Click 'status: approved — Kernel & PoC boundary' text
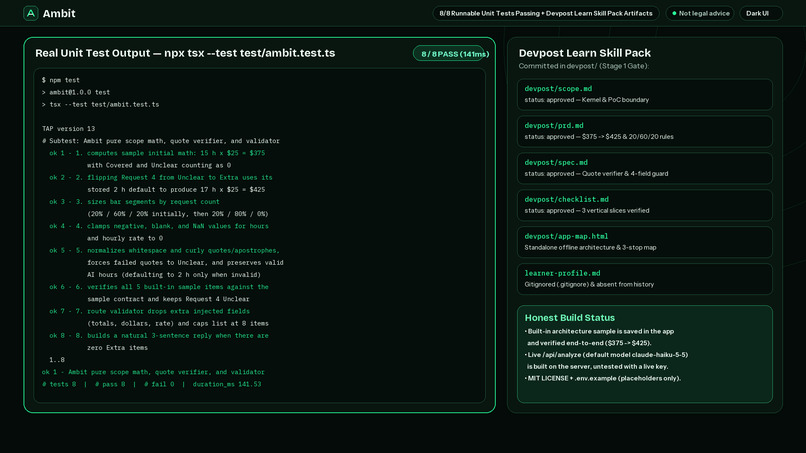806x453 pixels. pos(587,100)
